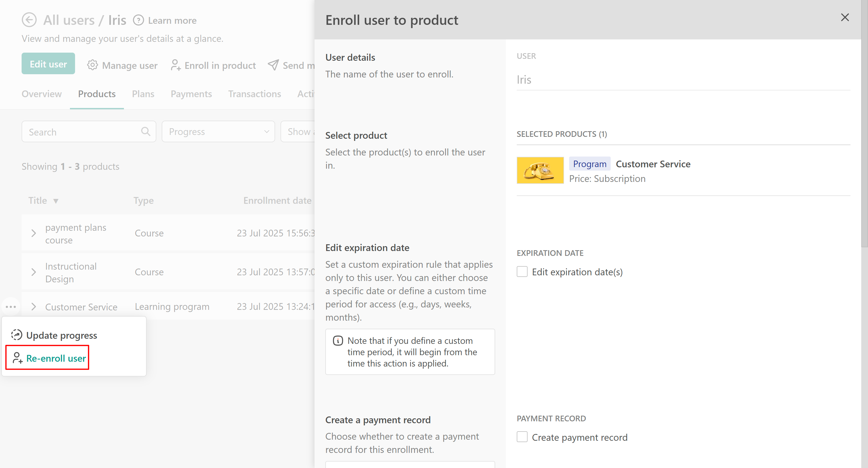Switch to the Payments tab
Viewport: 868px width, 468px height.
coord(191,94)
